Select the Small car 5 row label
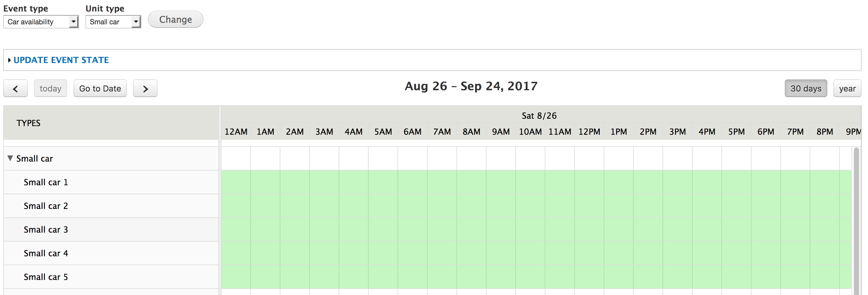 point(46,277)
